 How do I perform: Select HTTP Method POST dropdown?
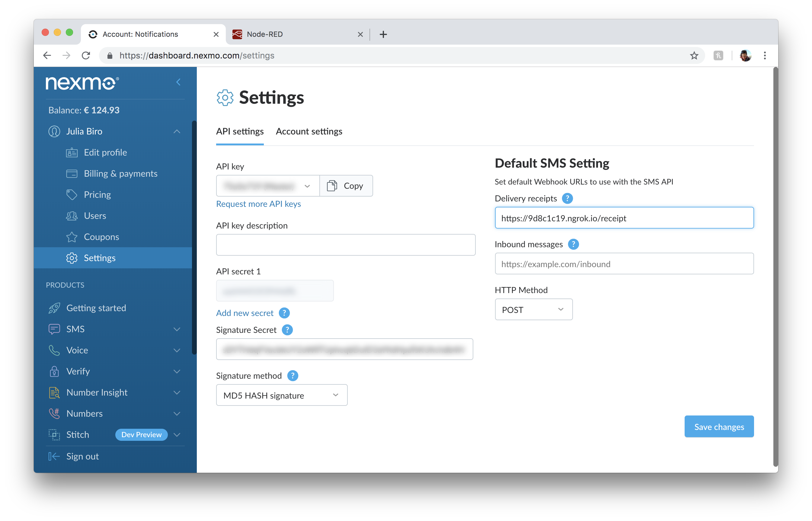[533, 309]
